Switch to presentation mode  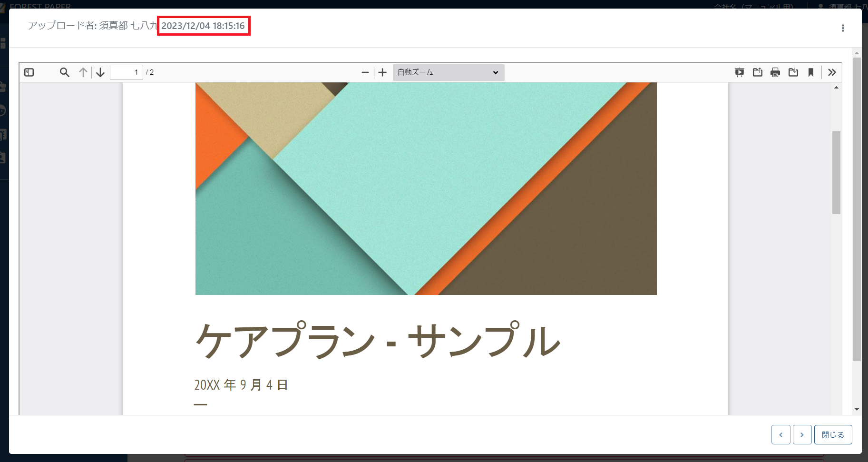[x=740, y=72]
